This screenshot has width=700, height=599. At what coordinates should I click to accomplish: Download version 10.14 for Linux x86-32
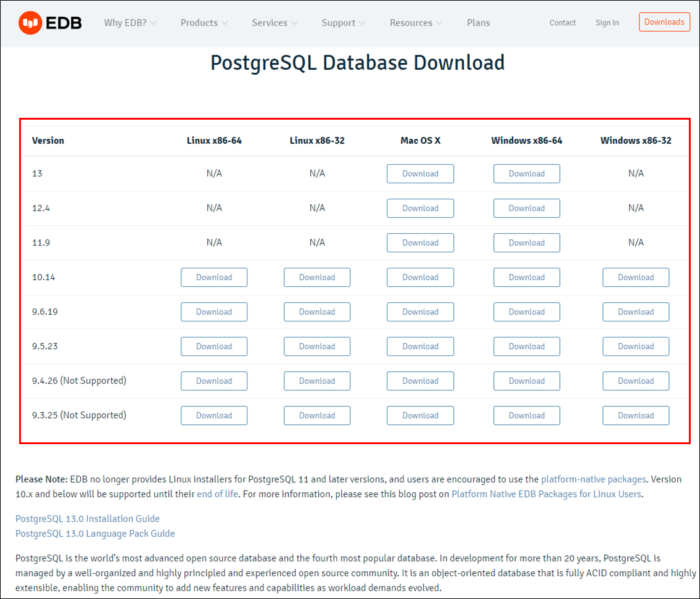coord(317,278)
